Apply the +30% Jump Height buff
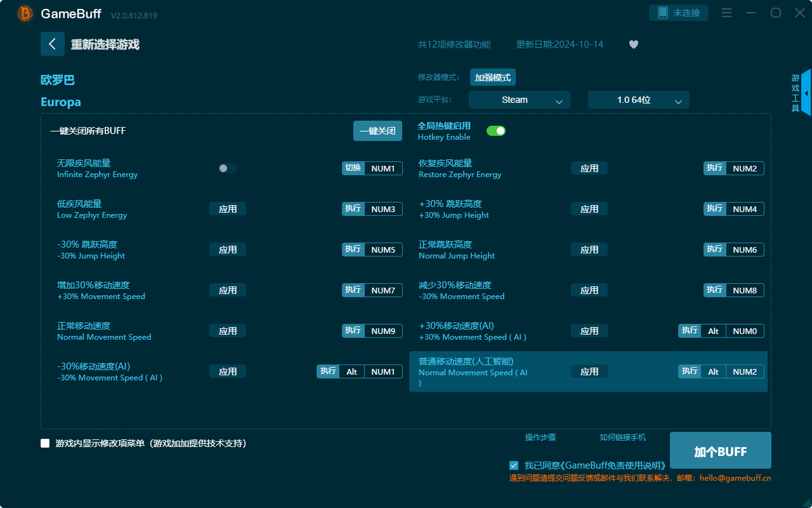This screenshot has width=812, height=508. (589, 208)
